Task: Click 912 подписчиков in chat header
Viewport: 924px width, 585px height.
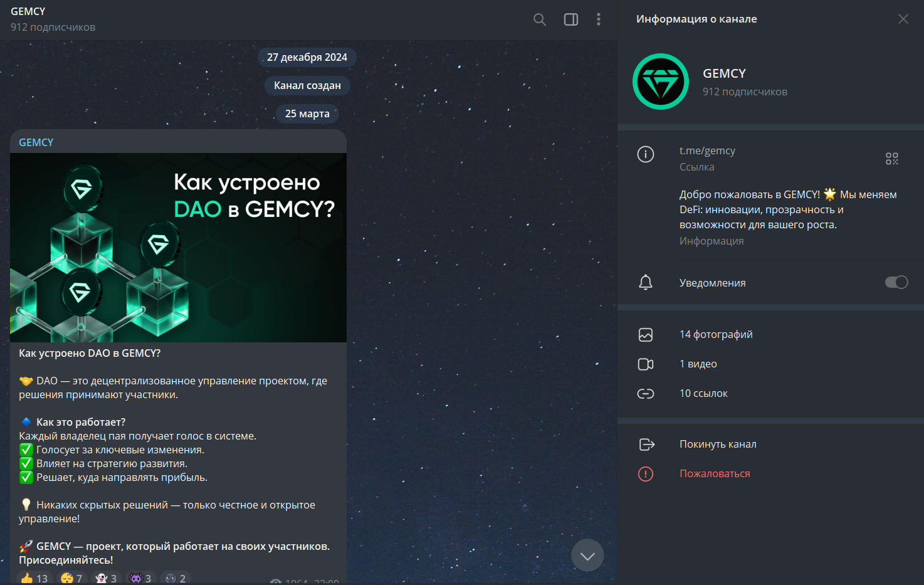Action: click(53, 27)
